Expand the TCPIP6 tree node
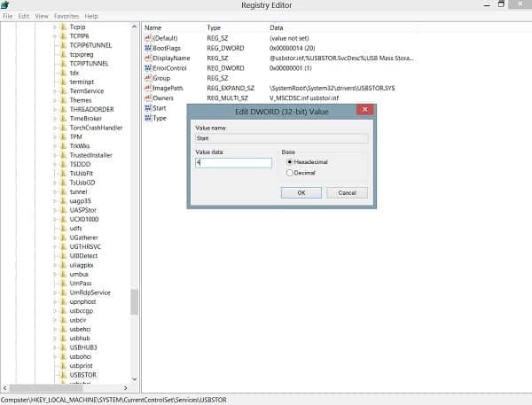 pyautogui.click(x=55, y=36)
